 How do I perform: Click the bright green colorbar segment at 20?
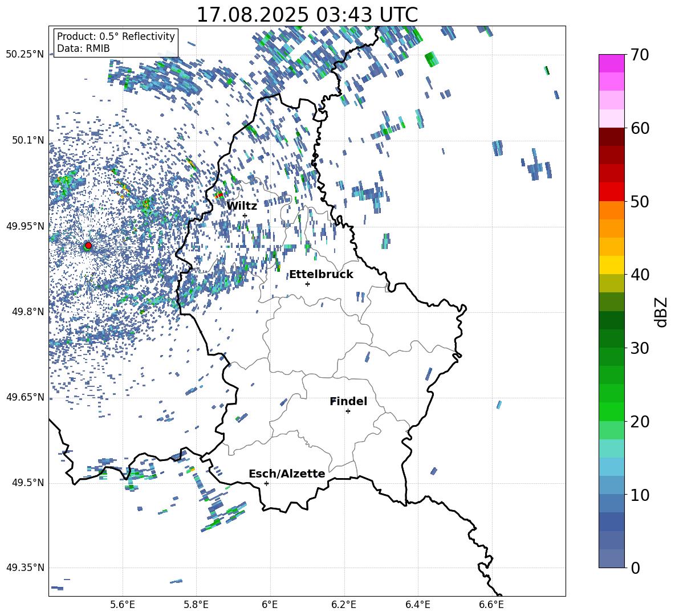pyautogui.click(x=612, y=411)
